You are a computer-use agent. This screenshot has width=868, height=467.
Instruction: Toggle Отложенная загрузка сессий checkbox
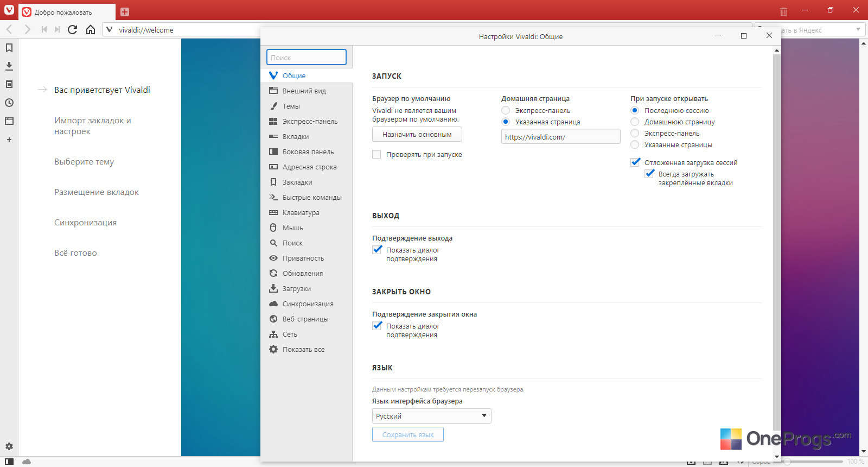[x=635, y=162]
